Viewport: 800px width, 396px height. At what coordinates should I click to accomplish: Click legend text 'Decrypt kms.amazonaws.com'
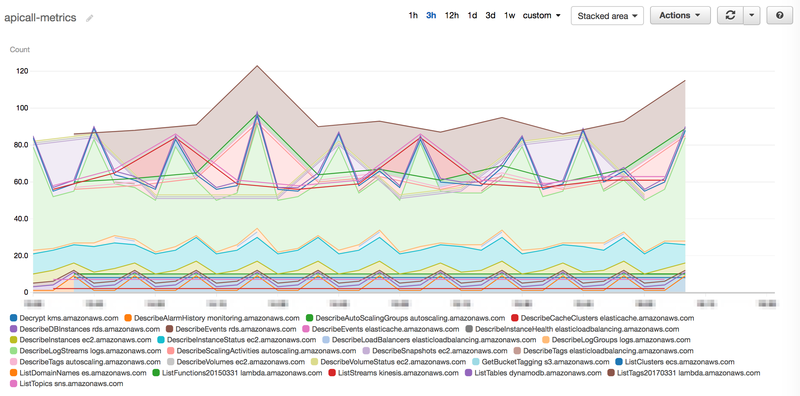coord(69,318)
